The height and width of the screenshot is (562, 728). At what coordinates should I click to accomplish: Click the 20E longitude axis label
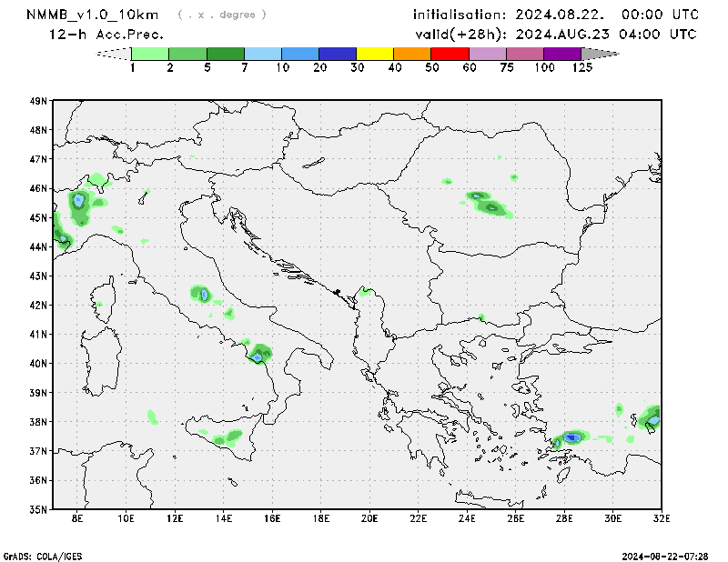point(369,518)
